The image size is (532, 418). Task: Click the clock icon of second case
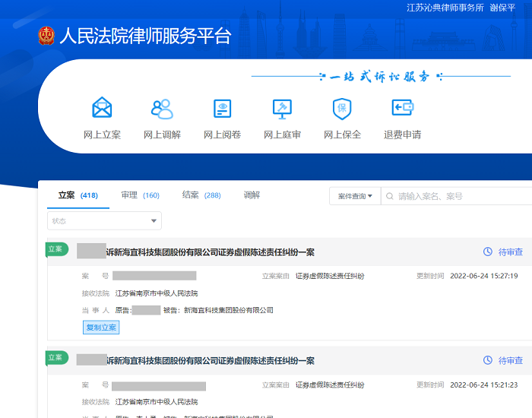488,360
